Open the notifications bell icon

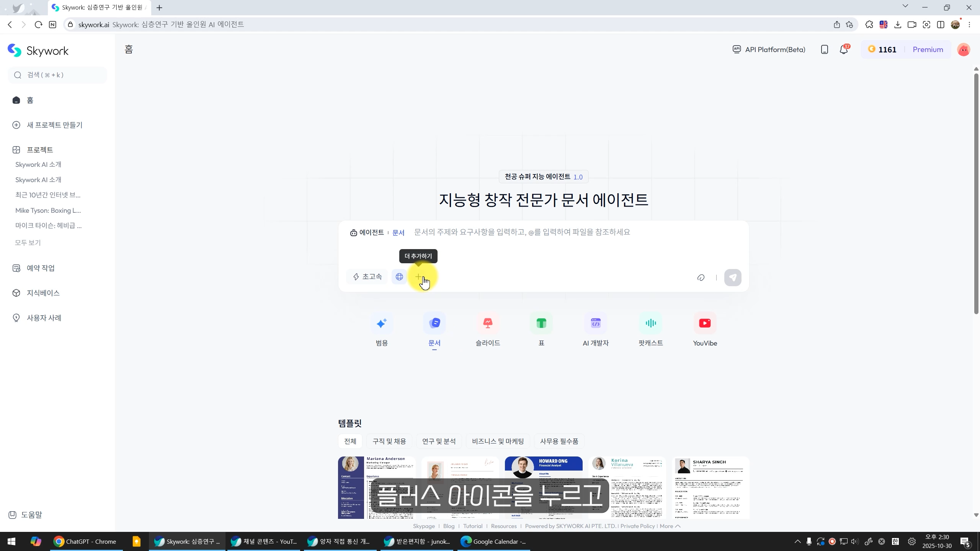tap(844, 49)
